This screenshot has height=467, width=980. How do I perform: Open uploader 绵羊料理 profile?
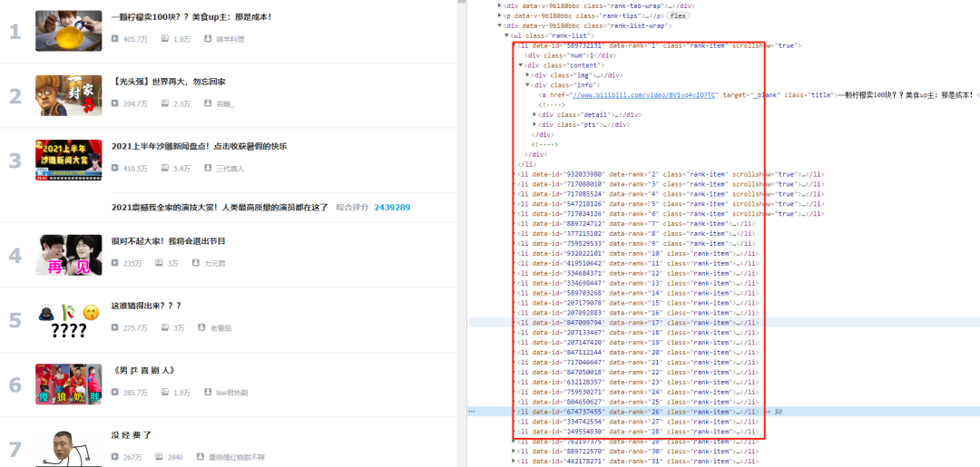230,39
